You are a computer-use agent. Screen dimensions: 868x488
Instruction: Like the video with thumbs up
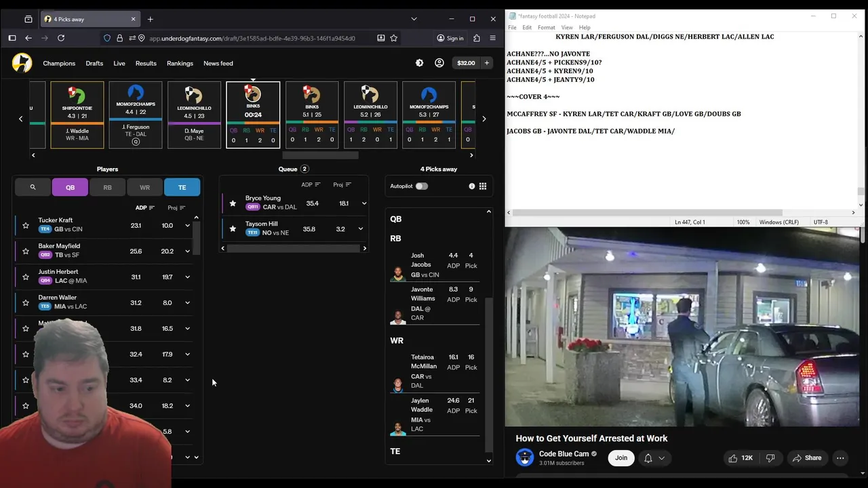(741, 458)
